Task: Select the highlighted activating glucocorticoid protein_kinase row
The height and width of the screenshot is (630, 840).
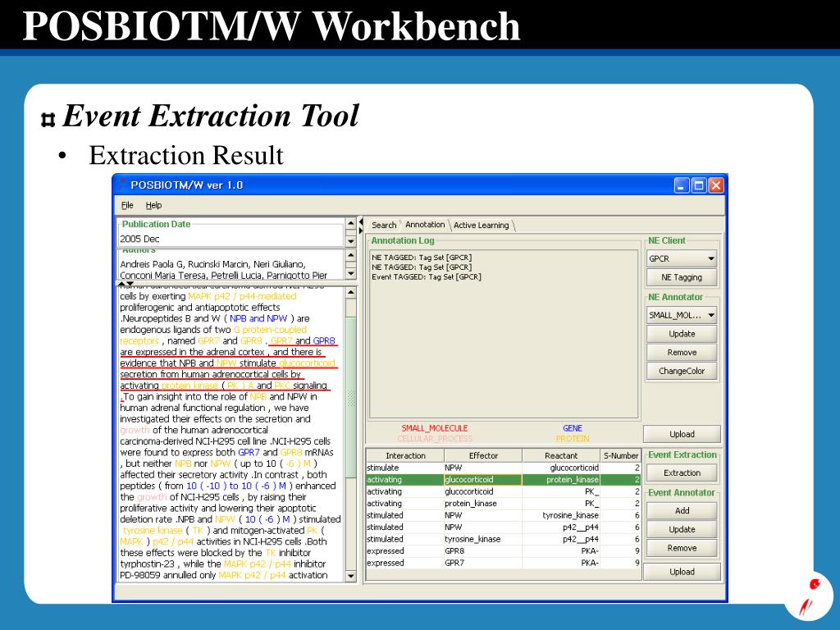Action: pyautogui.click(x=503, y=479)
